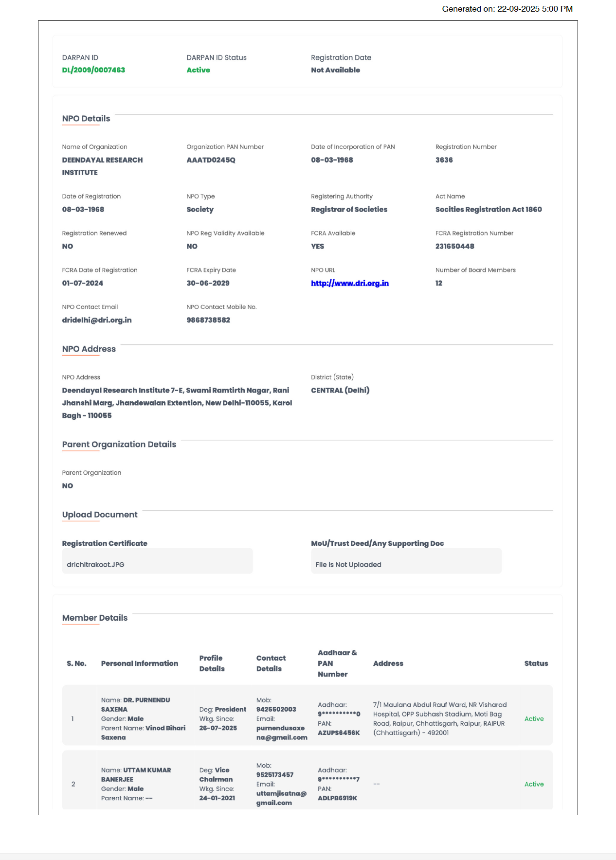Screen dimensions: 616x860
Task: Select the Active DARPAN ID status text
Action: [199, 70]
